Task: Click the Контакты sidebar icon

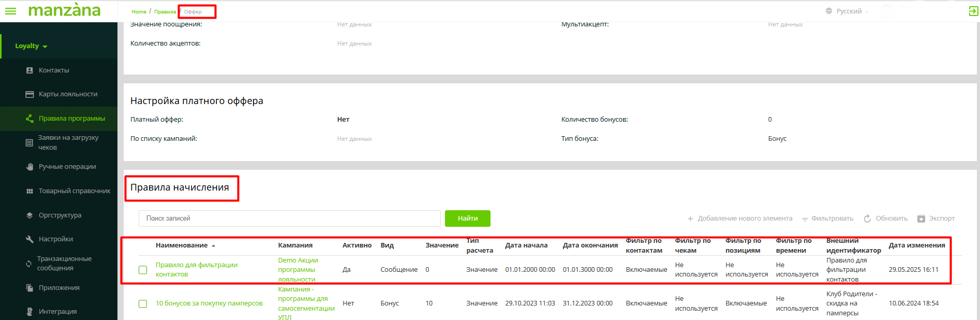Action: pyautogui.click(x=29, y=70)
